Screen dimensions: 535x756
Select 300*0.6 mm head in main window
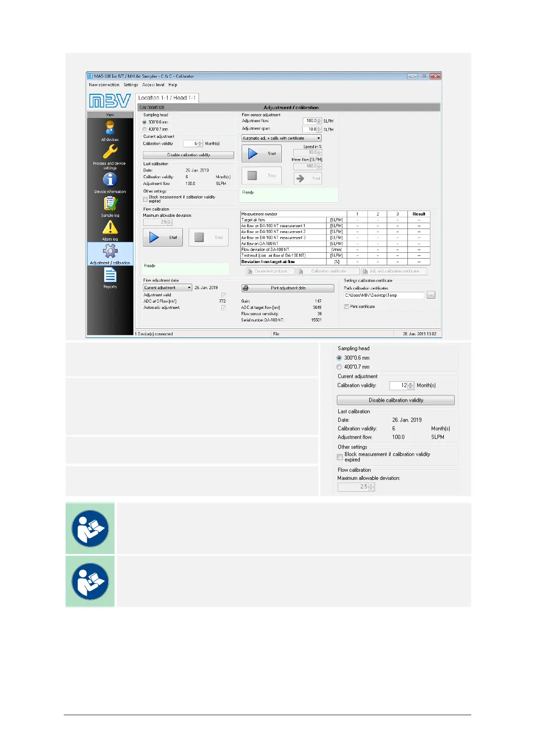145,122
